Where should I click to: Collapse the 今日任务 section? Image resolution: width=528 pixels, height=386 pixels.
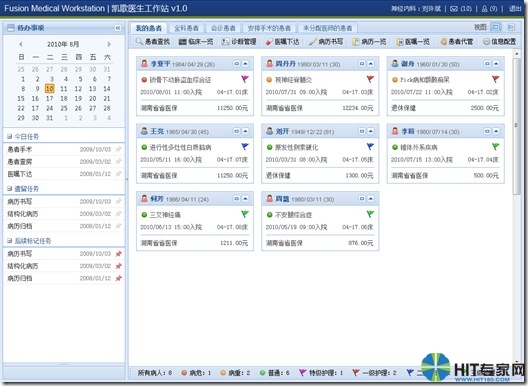tap(9, 136)
